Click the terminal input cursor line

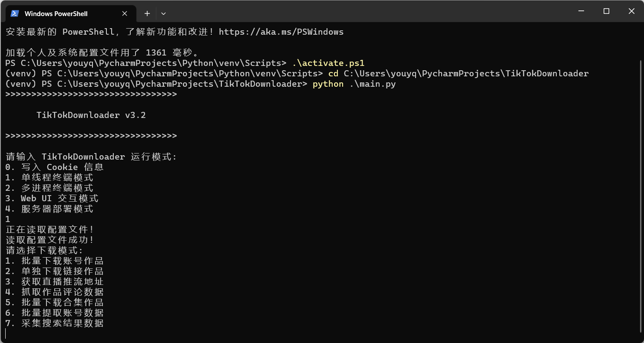pos(6,333)
